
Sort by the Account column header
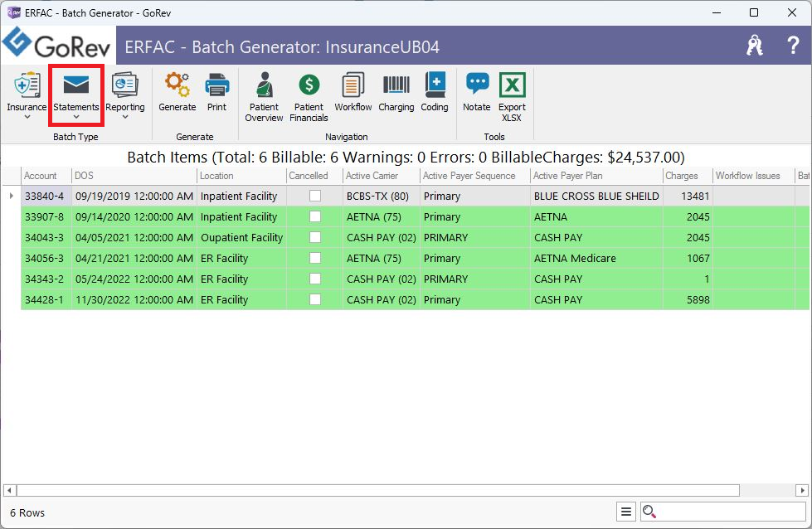46,176
